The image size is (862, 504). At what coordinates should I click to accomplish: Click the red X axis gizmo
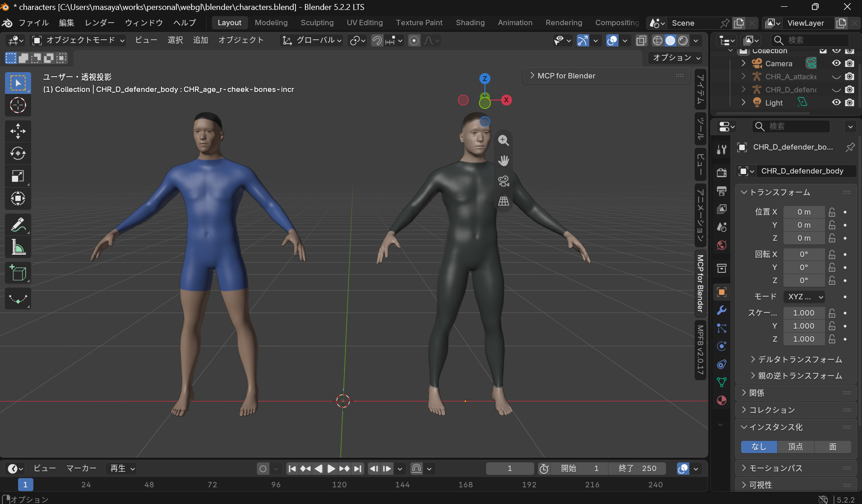(506, 100)
